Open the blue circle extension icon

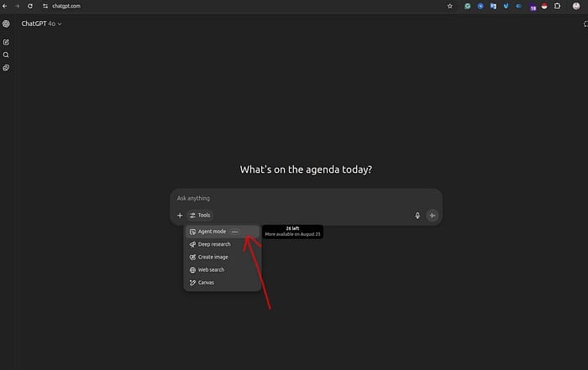(x=480, y=6)
